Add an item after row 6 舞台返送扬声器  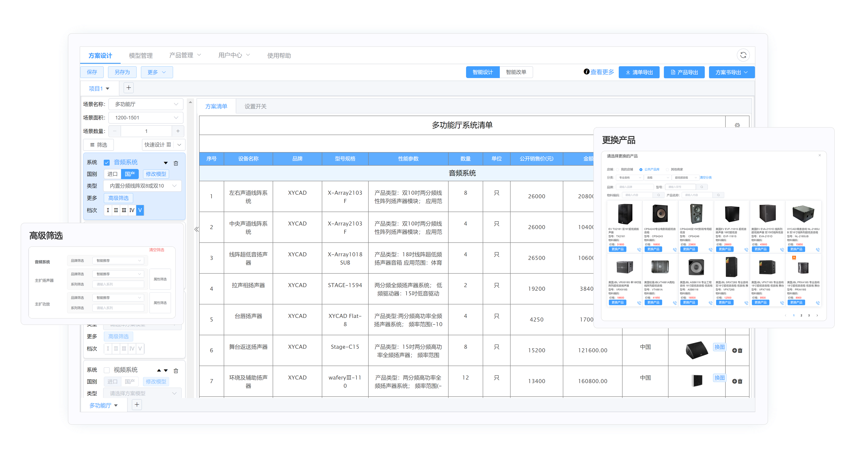[735, 350]
